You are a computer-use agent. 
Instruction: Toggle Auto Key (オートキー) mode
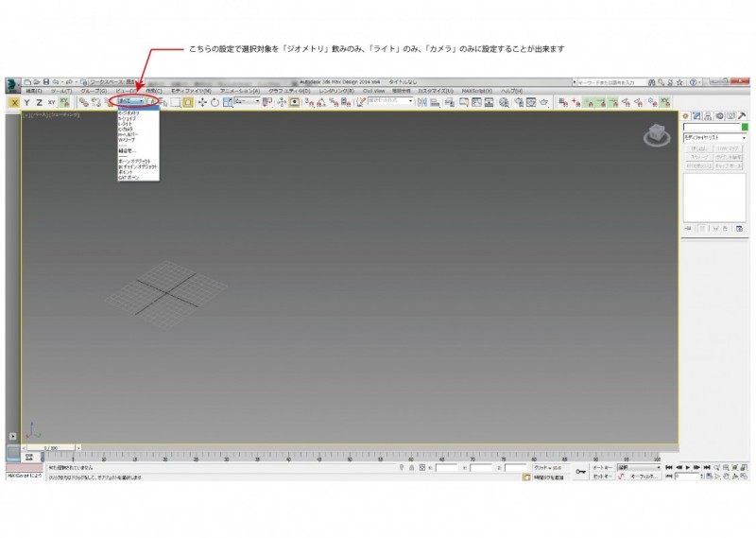[x=602, y=467]
